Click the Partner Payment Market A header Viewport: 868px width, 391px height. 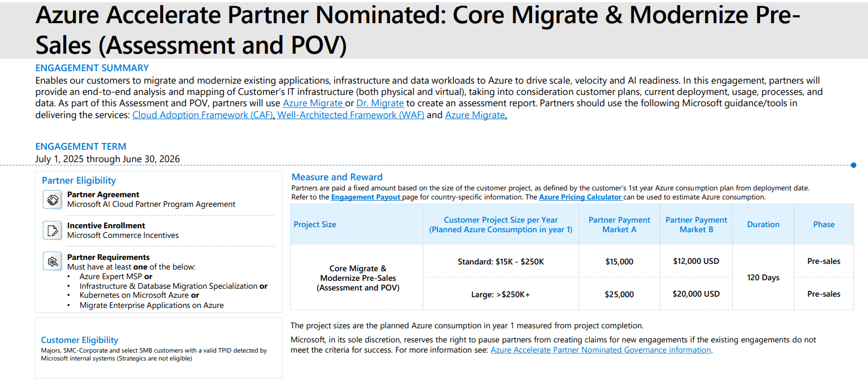click(x=619, y=224)
